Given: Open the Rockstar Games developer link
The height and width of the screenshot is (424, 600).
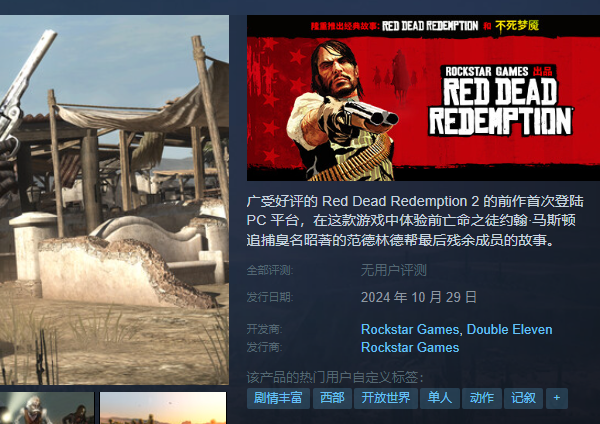Looking at the screenshot, I should coord(410,329).
